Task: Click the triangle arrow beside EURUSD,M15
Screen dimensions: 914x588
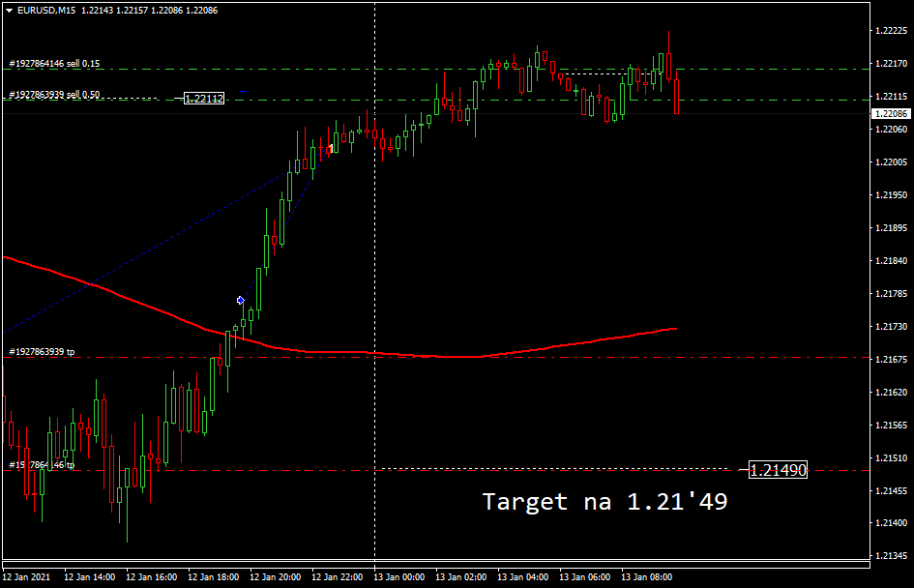Action: tap(10, 11)
